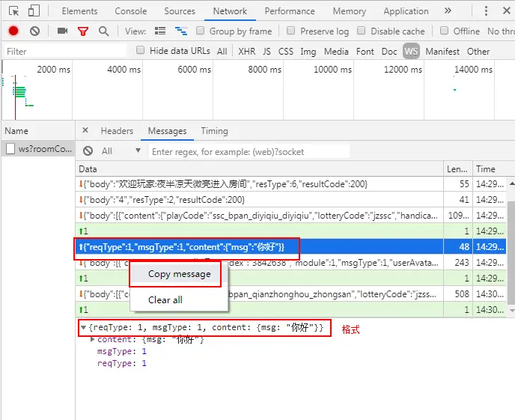Open the network search magnifier icon

pos(104,31)
